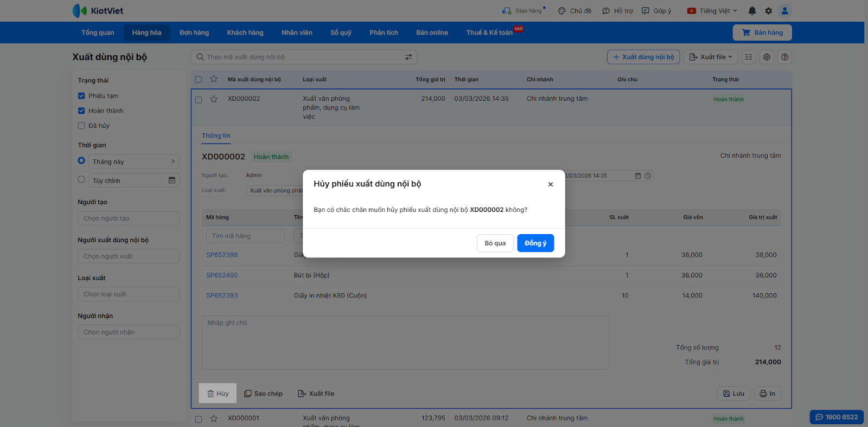
Task: Open Chọn người nhận dropdown
Action: coord(129,332)
